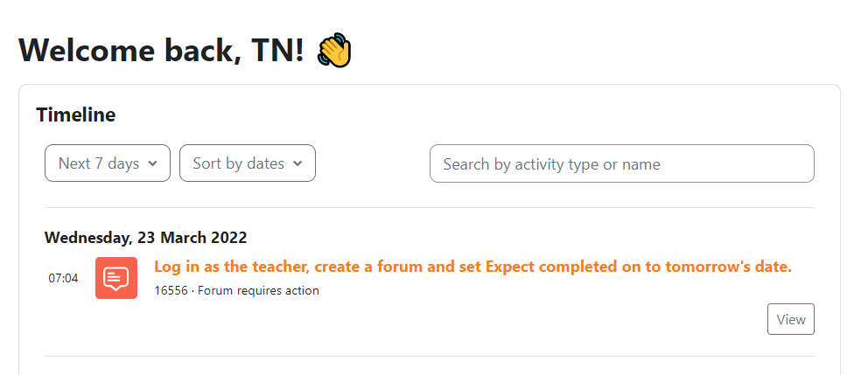Viewport: 868px width, 375px height.
Task: Focus the Search by activity type or name field
Action: tap(621, 163)
